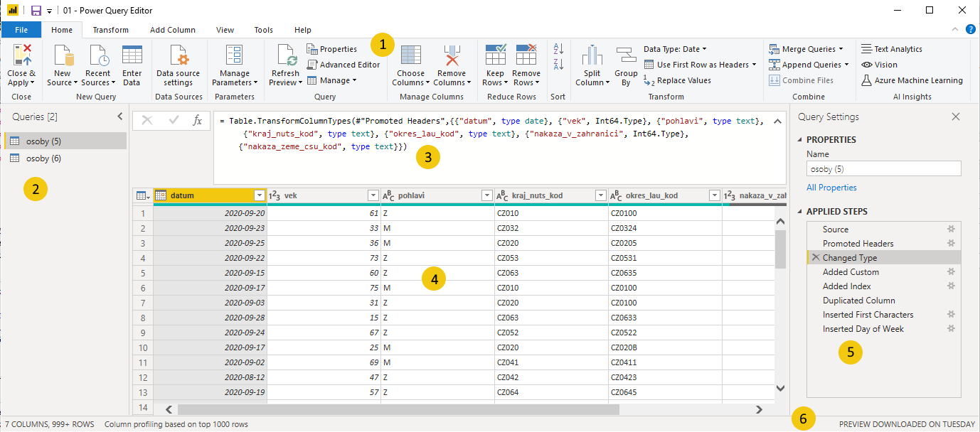
Task: Click the horizontal scrollbar of the data grid
Action: point(398,409)
